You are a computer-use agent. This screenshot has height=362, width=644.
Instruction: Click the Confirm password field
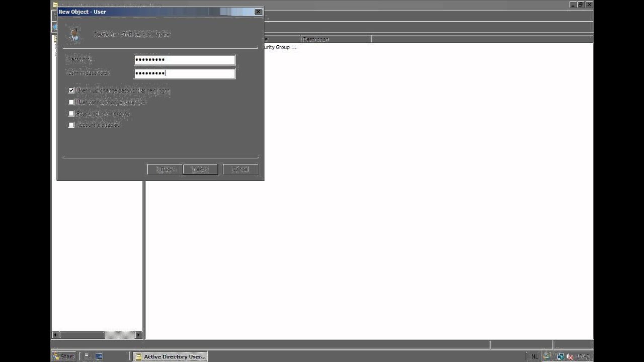coord(185,73)
